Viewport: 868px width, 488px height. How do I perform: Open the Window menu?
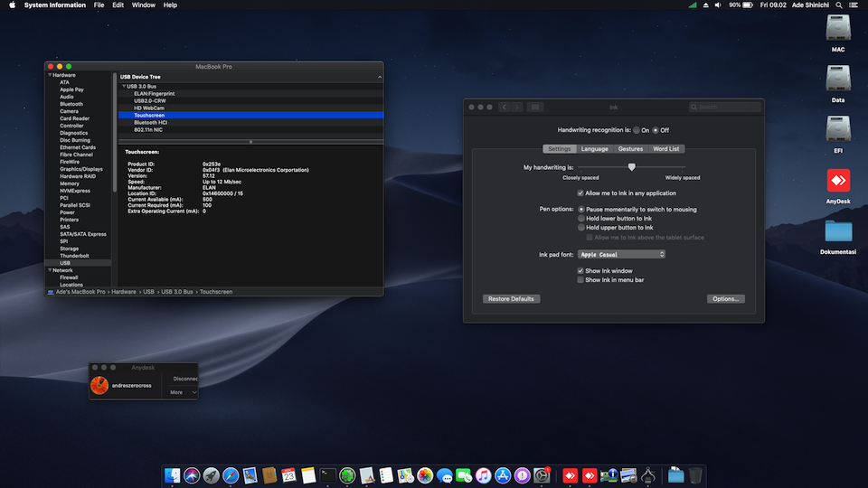tap(144, 5)
